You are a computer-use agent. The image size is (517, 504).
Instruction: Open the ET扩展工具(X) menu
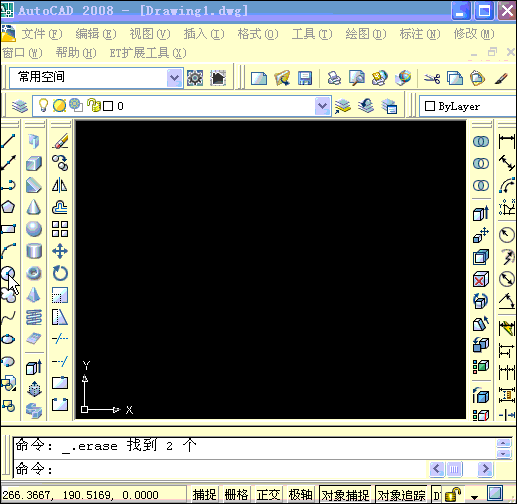click(148, 53)
